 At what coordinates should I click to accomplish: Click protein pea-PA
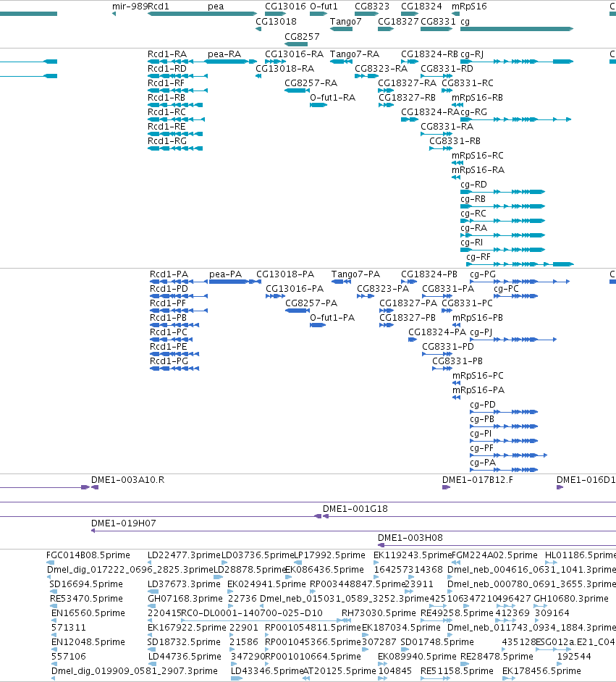point(225,274)
